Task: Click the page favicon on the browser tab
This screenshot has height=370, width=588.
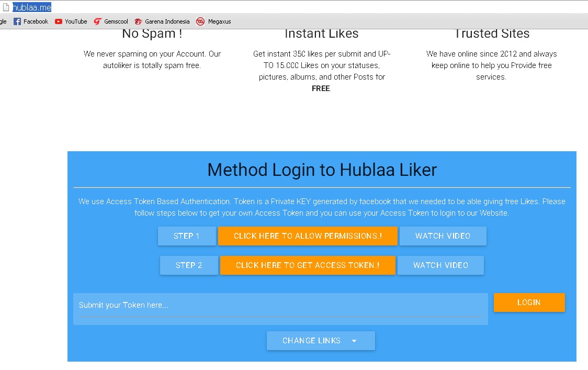Action: coord(7,7)
